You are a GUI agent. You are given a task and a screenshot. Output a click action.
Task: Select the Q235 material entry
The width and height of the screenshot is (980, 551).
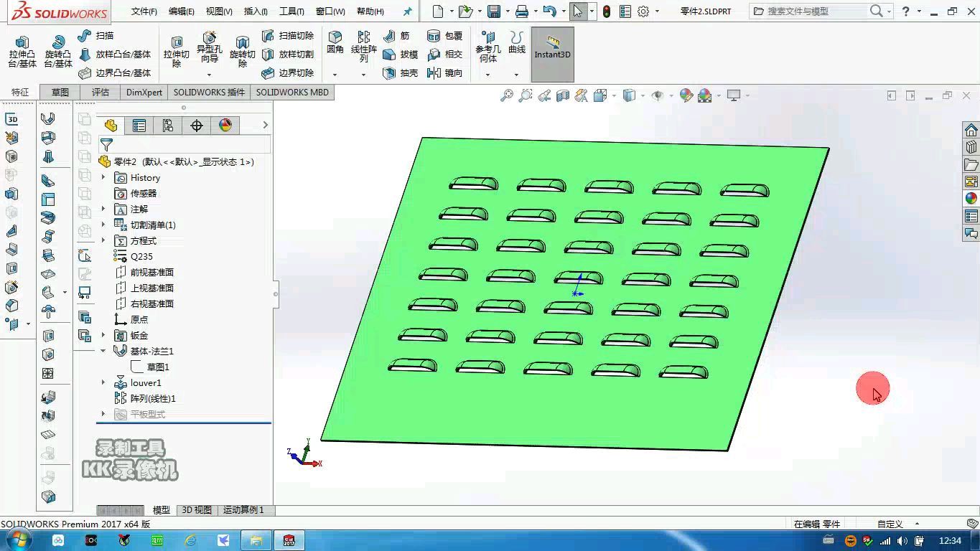[133, 256]
